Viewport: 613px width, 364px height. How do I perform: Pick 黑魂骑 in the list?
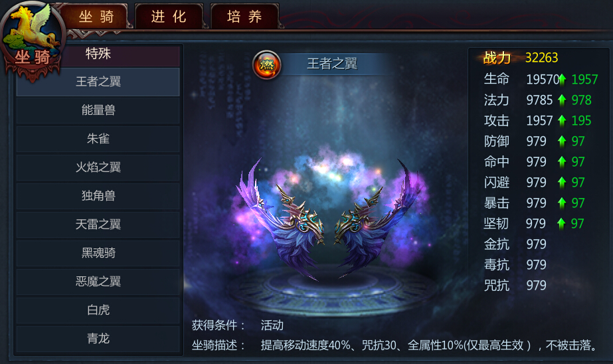pyautogui.click(x=98, y=253)
